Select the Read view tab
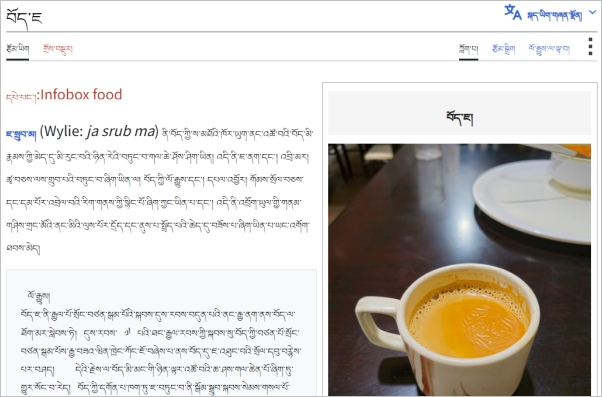Image resolution: width=602 pixels, height=397 pixels. coord(468,49)
